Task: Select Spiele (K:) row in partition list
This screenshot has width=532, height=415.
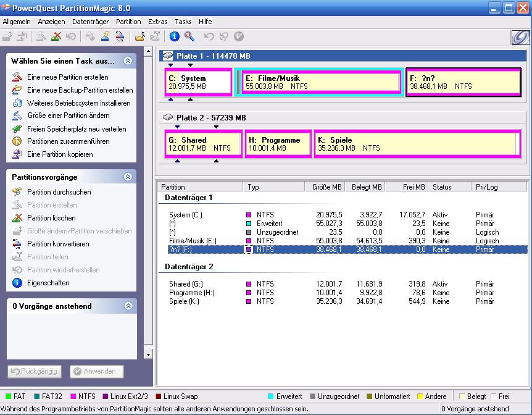Action: click(x=347, y=301)
